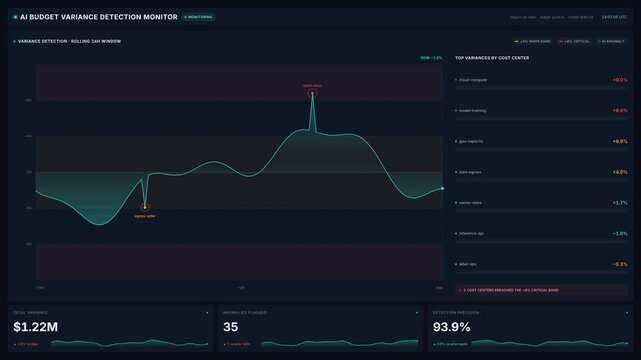Click the Variance Detection Rolling 24H Window heading
This screenshot has width=641, height=360.
pos(69,41)
